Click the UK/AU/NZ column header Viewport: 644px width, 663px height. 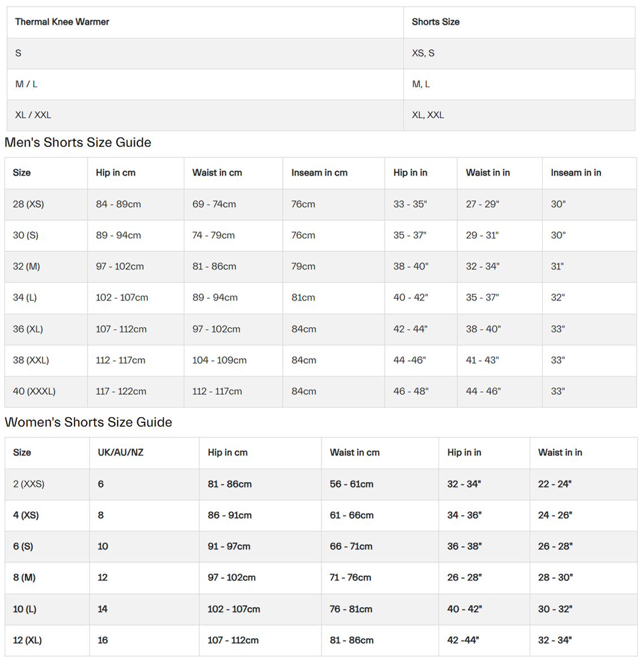pos(121,453)
